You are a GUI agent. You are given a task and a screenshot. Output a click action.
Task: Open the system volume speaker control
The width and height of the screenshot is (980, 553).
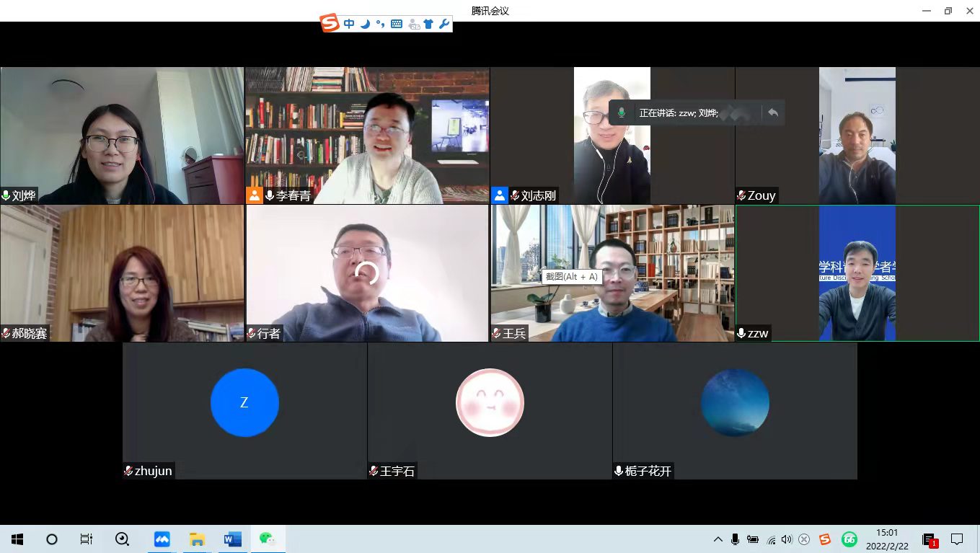[787, 539]
